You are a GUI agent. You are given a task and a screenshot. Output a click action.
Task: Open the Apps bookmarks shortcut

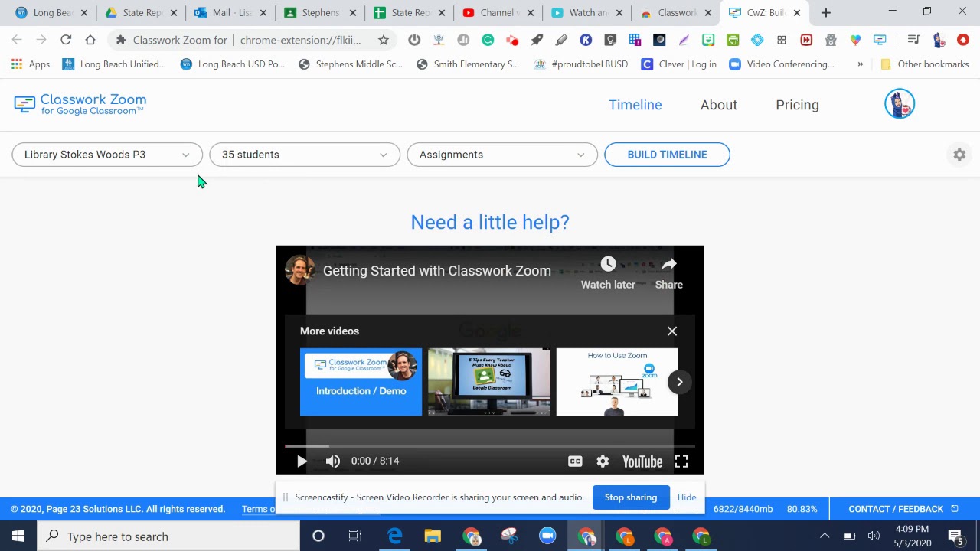click(x=31, y=64)
